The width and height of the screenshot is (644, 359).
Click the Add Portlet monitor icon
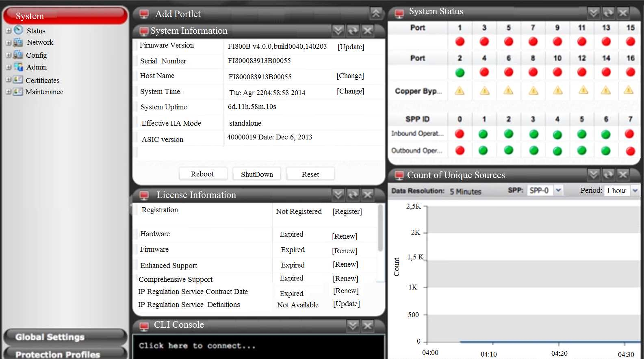click(x=144, y=14)
